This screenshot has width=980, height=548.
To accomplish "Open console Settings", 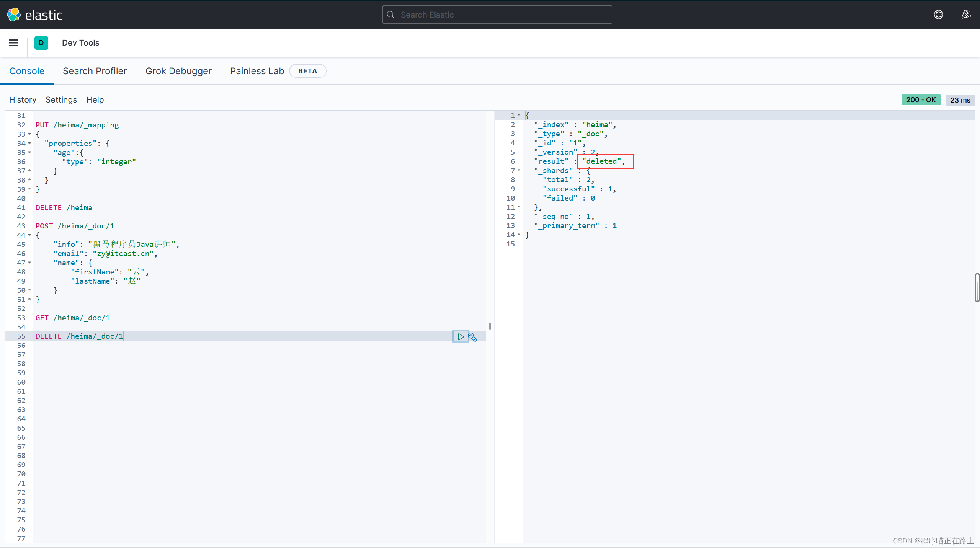I will 61,100.
